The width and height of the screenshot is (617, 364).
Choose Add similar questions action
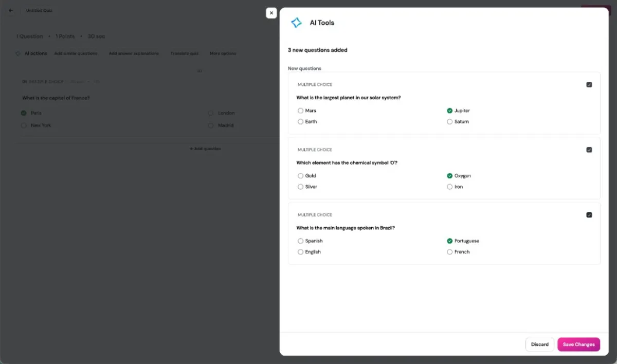[x=76, y=53]
